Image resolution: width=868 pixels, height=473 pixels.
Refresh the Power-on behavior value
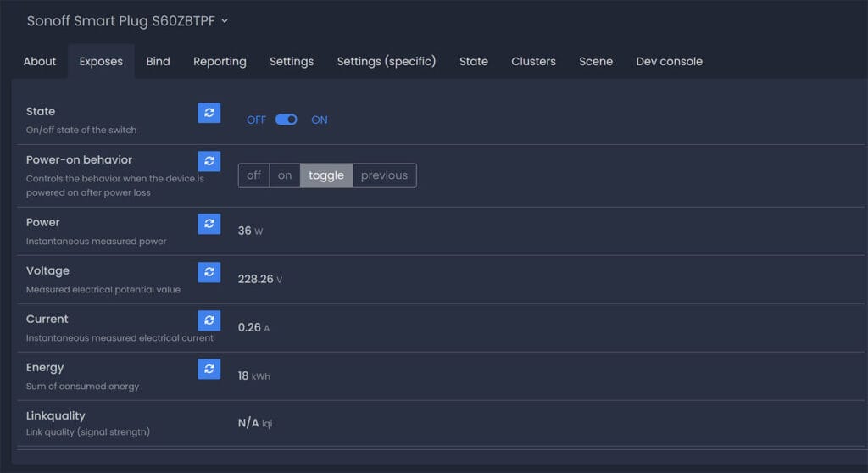point(209,161)
